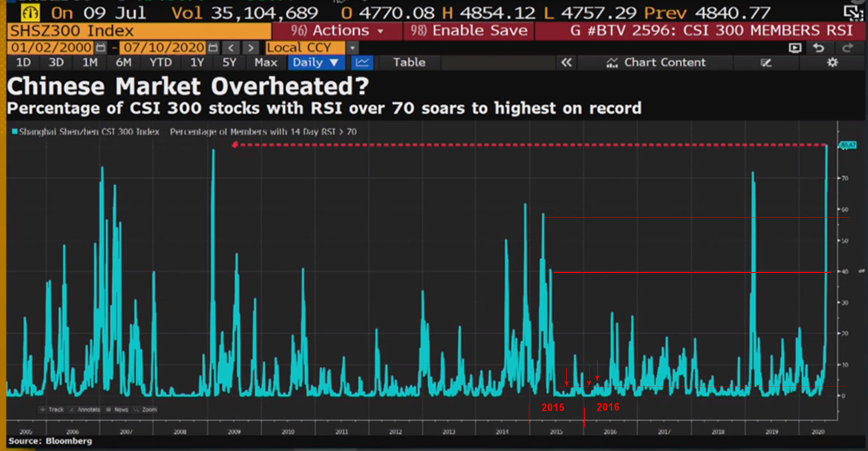This screenshot has height=451, width=868.
Task: Open the chart settings gear
Action: [832, 62]
